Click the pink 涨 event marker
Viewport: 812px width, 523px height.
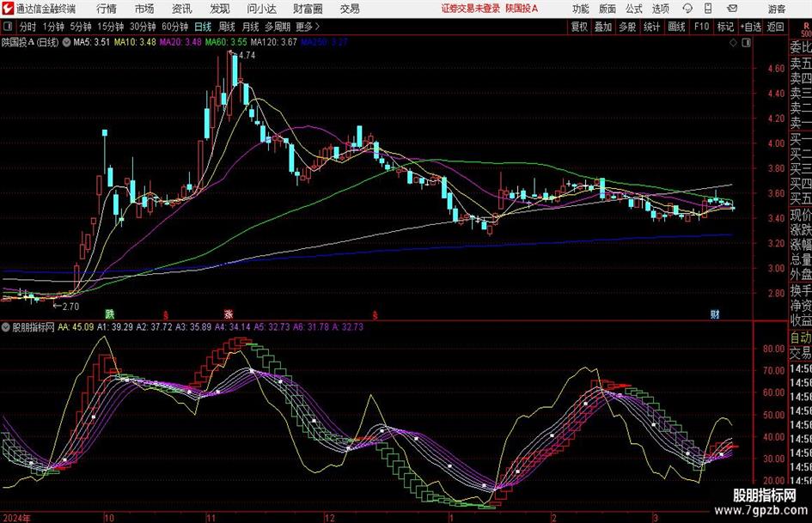click(229, 313)
